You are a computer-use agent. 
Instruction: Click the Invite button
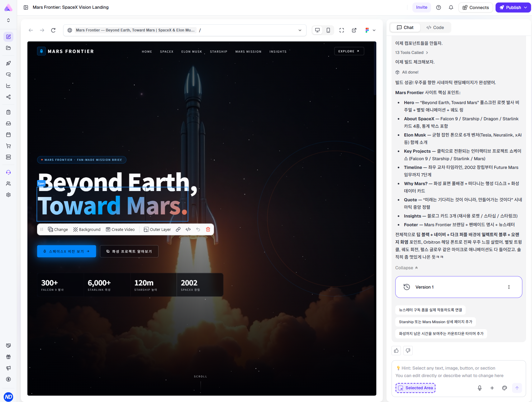422,7
